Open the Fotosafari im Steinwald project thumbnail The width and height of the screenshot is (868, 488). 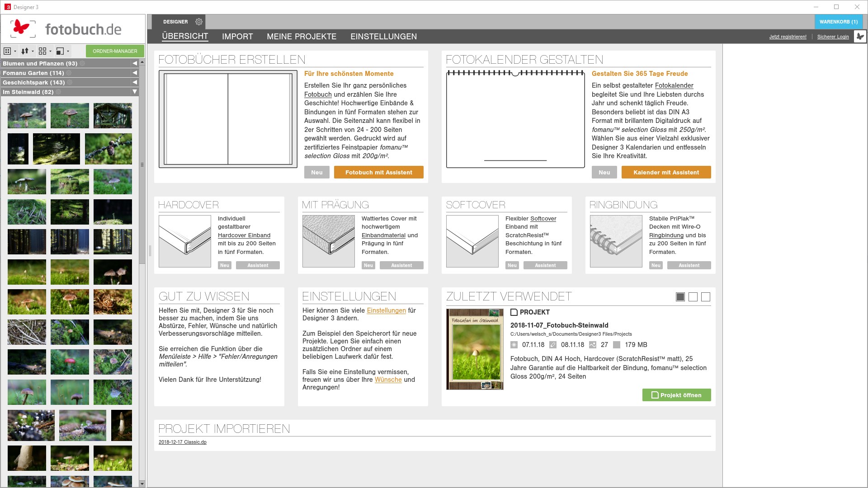(x=475, y=348)
